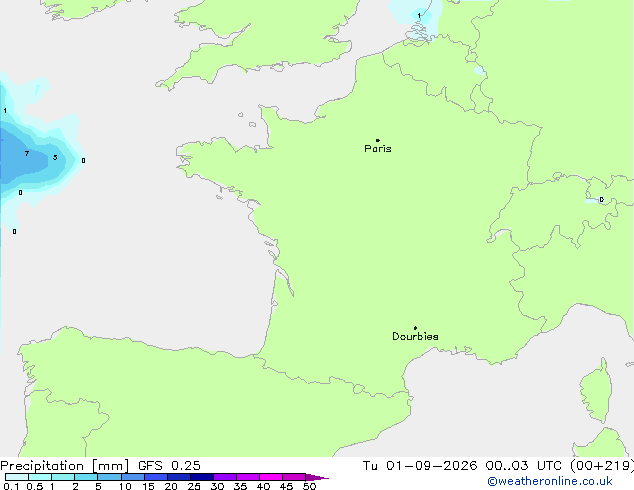
Task: Select the black dot marking Dourbies
Action: 415,328
